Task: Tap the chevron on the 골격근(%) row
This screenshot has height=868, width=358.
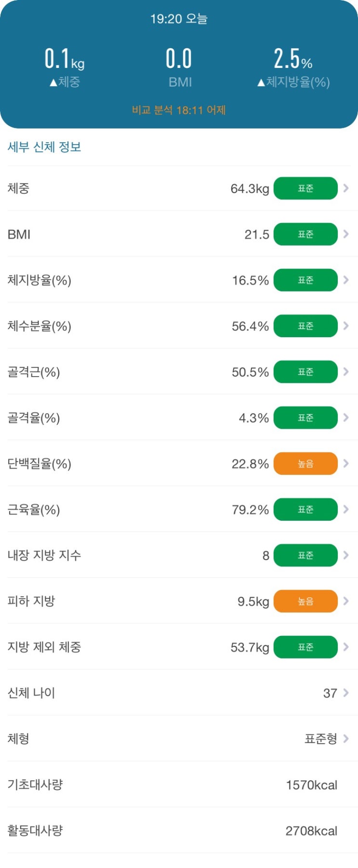Action: coord(346,372)
